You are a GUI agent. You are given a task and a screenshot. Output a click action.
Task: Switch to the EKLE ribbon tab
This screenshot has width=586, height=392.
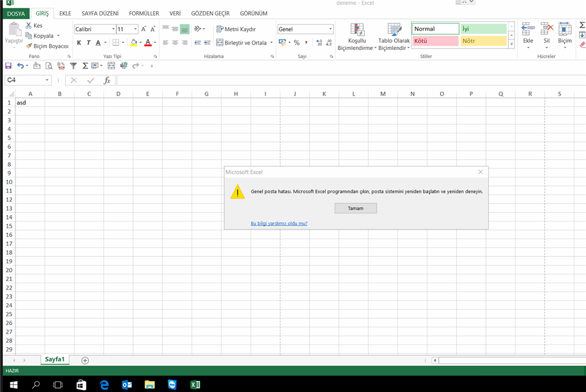coord(65,14)
